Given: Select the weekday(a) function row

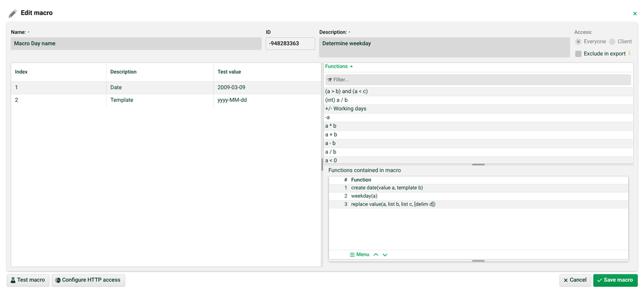Looking at the screenshot, I should [478, 196].
